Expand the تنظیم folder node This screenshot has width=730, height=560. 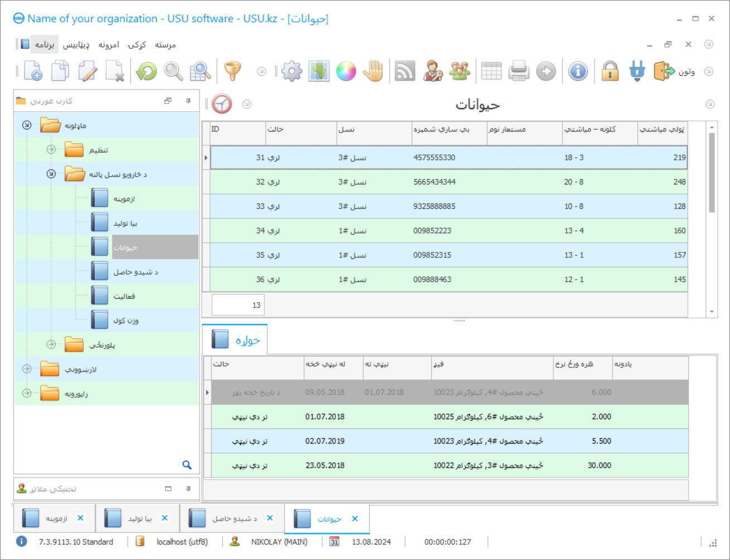click(x=51, y=149)
